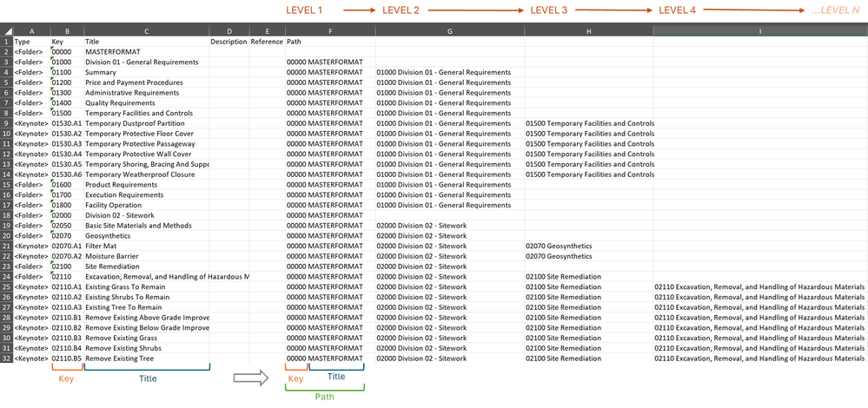Select column C header
The image size is (868, 408).
point(147,31)
